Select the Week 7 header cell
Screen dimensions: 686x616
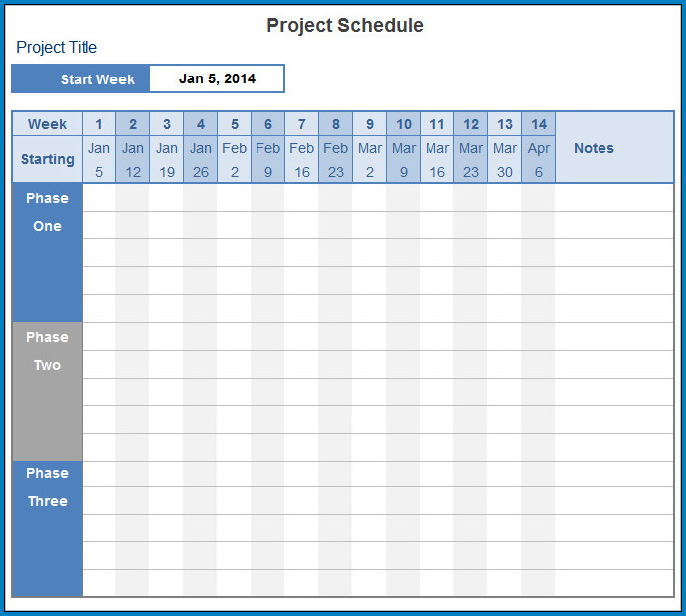click(302, 124)
